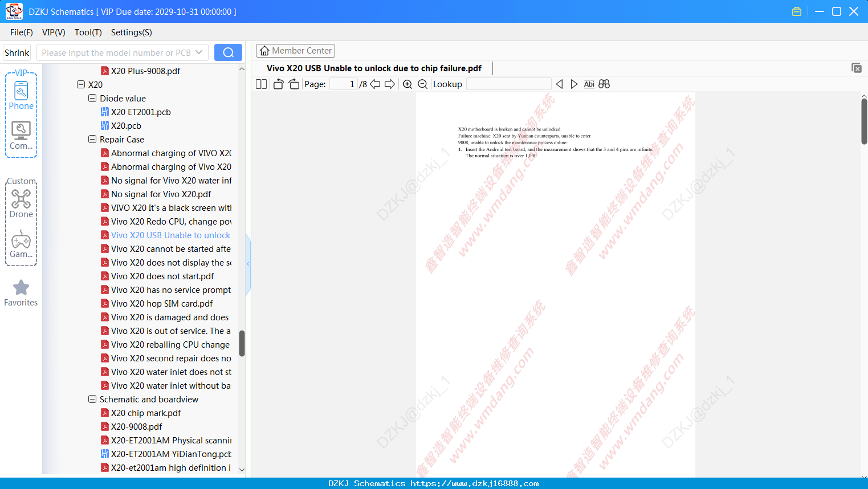
Task: Open Vivo X20 has no service prompt file
Action: click(x=171, y=290)
